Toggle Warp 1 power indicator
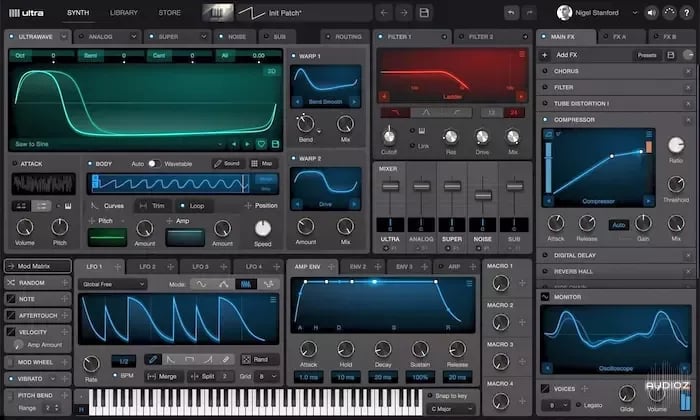Screen dimensions: 700x420 tap(293, 56)
